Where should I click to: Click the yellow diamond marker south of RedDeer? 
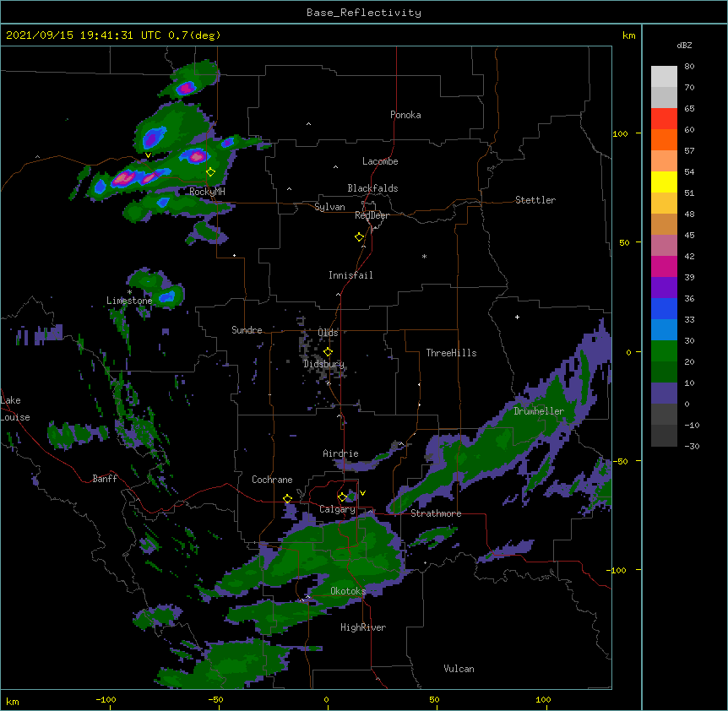tap(360, 237)
